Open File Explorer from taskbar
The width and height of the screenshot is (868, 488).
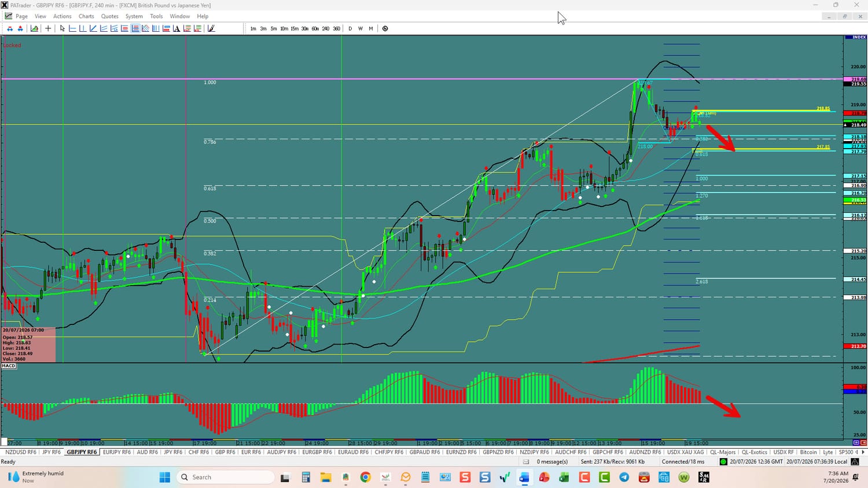[x=325, y=477]
